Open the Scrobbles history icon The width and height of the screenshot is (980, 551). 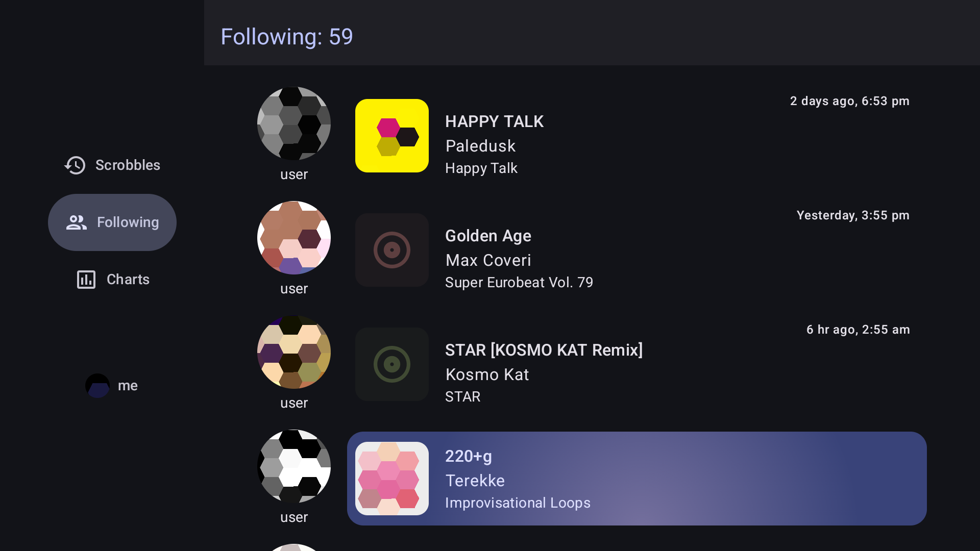click(x=75, y=165)
